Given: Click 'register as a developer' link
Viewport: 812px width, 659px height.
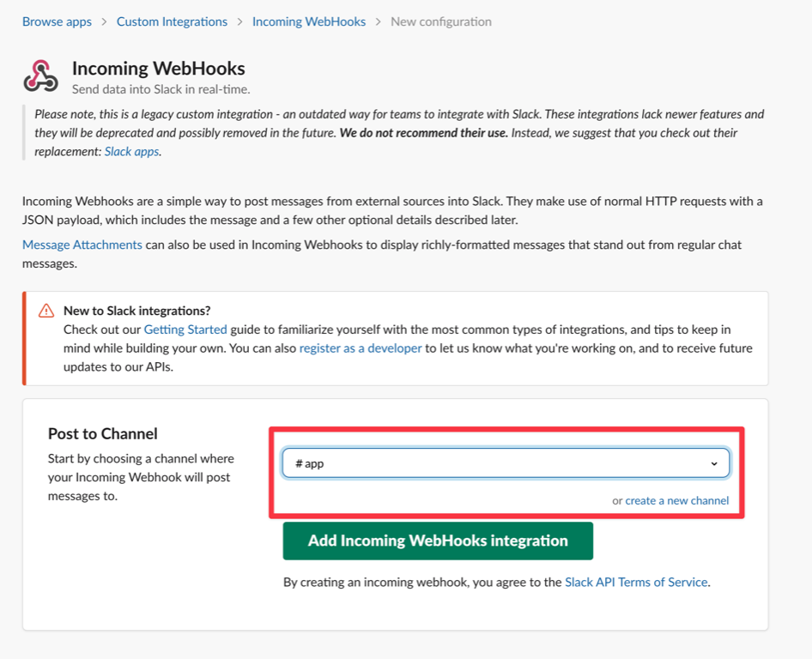Looking at the screenshot, I should [361, 348].
